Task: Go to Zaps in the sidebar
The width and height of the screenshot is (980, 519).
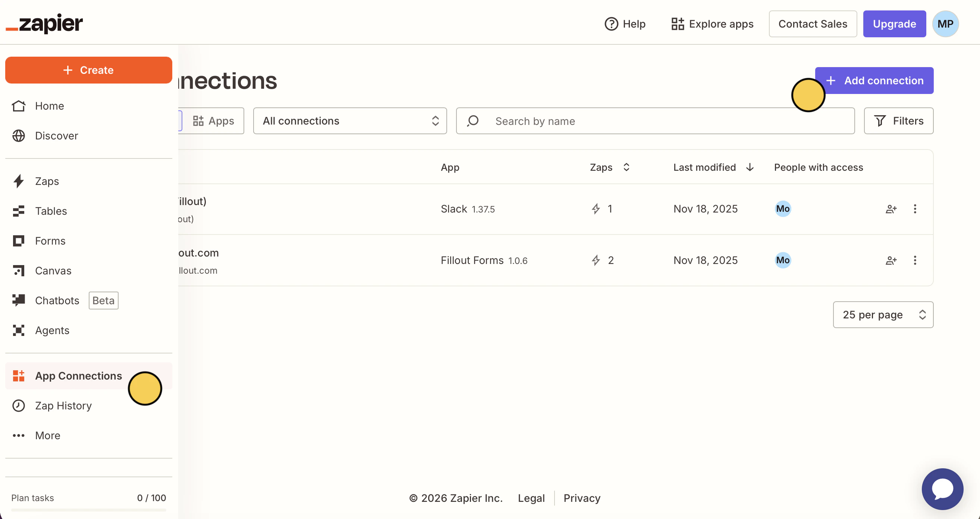Action: (x=47, y=181)
